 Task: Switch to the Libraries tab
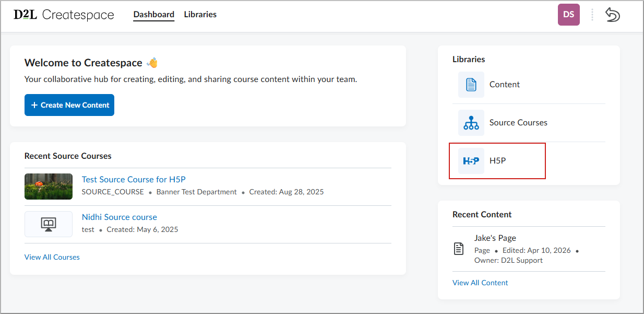click(200, 15)
